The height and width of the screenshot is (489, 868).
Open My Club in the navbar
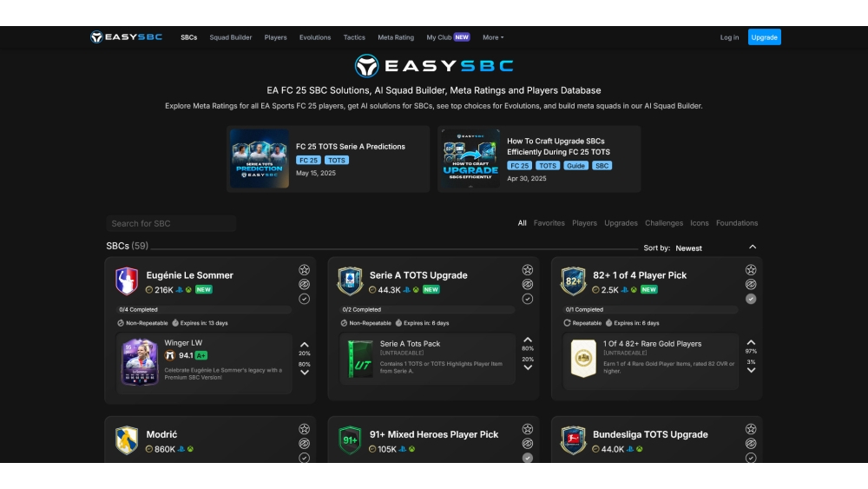click(448, 37)
